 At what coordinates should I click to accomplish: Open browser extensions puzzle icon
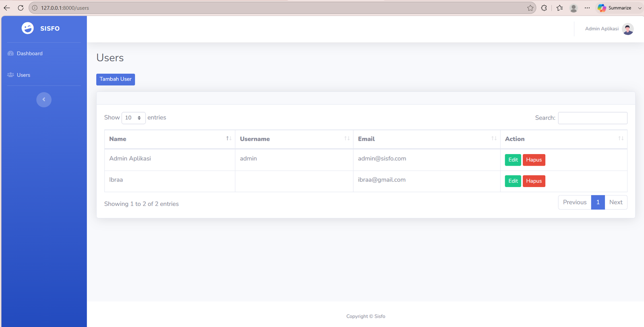coord(544,8)
